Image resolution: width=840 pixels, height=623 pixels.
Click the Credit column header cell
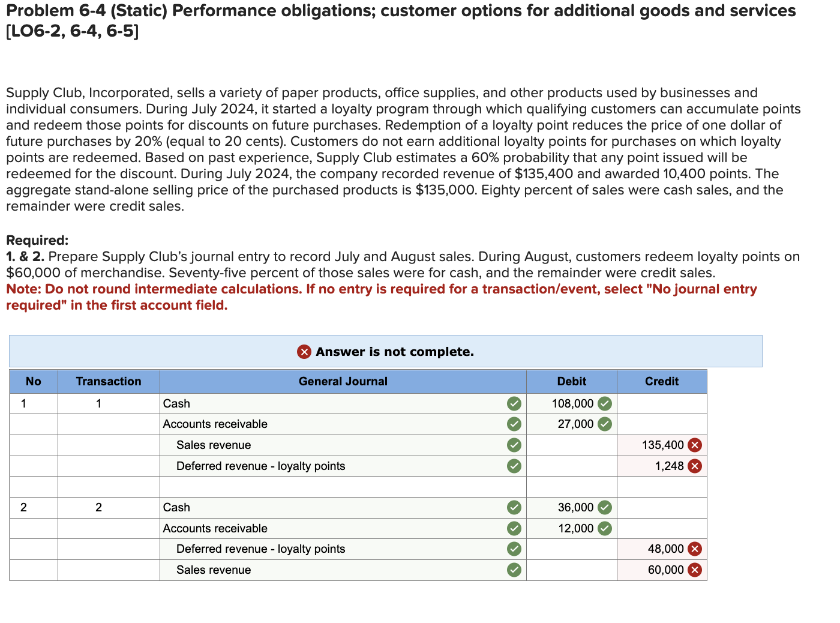click(662, 381)
